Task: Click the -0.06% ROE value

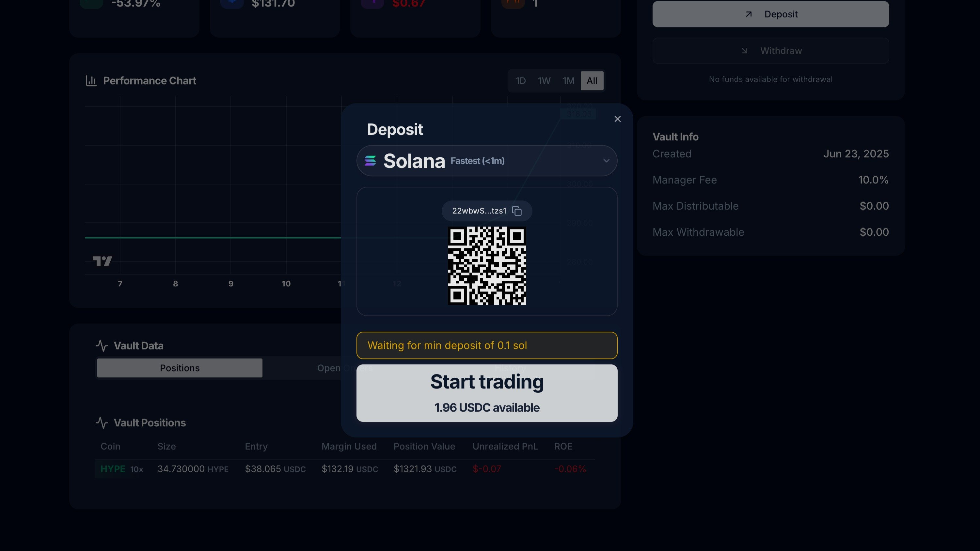Action: click(570, 469)
